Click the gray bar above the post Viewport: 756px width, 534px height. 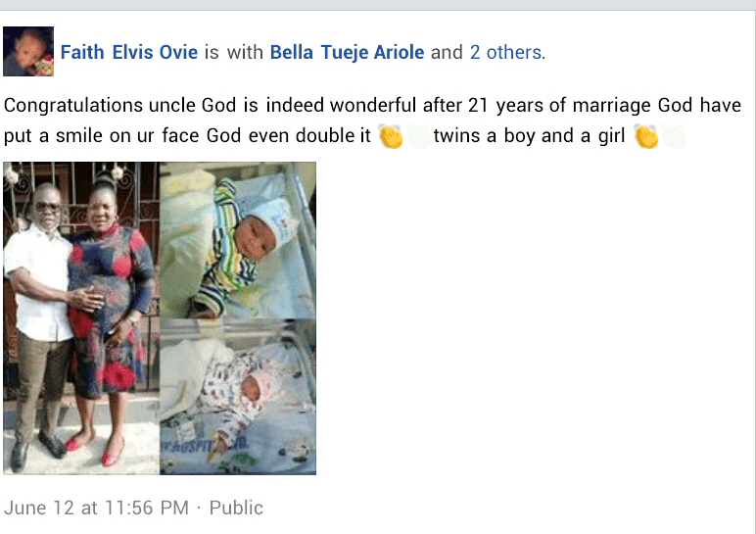(378, 5)
